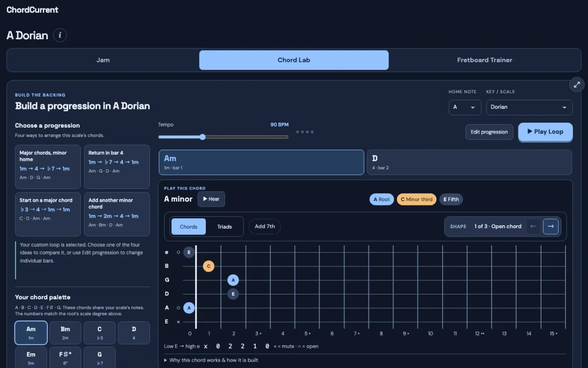Pick the G ♭7 chord in palette
588x368 pixels.
pos(99,357)
